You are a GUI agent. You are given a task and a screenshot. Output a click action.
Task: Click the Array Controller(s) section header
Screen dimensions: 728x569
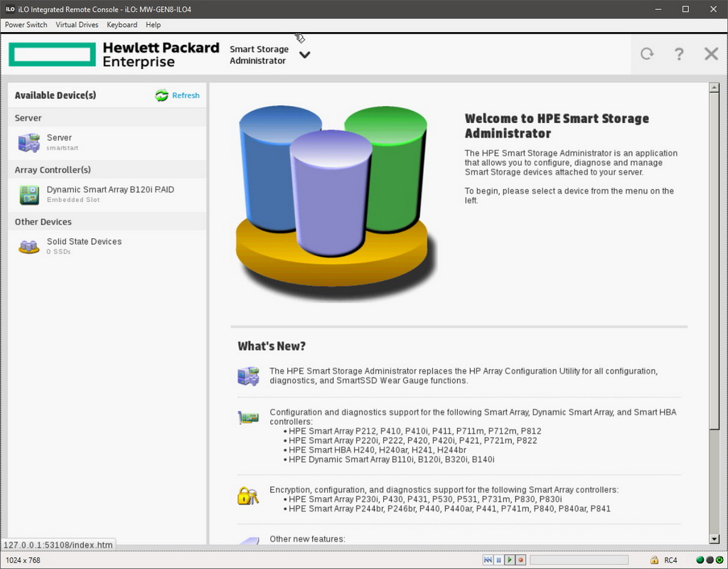coord(53,169)
